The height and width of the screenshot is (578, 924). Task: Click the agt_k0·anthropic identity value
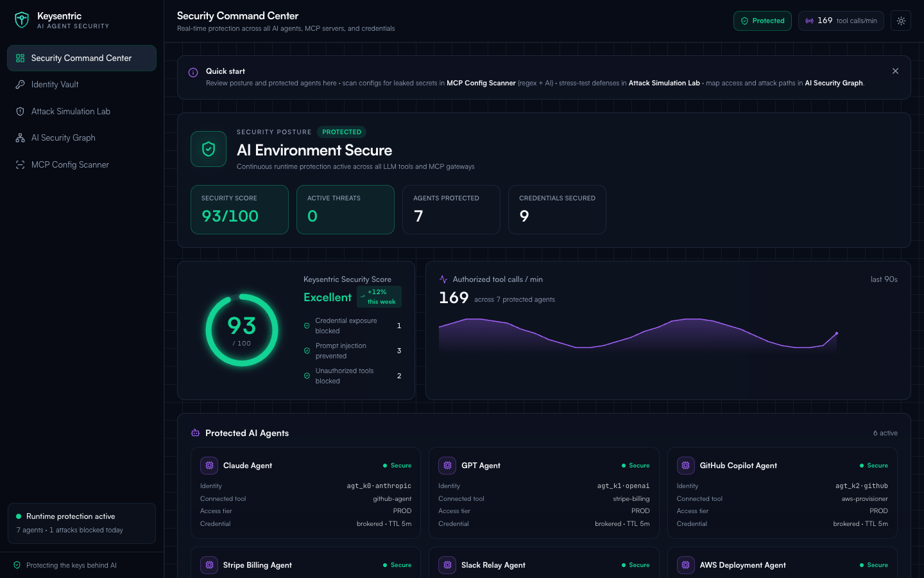(379, 486)
